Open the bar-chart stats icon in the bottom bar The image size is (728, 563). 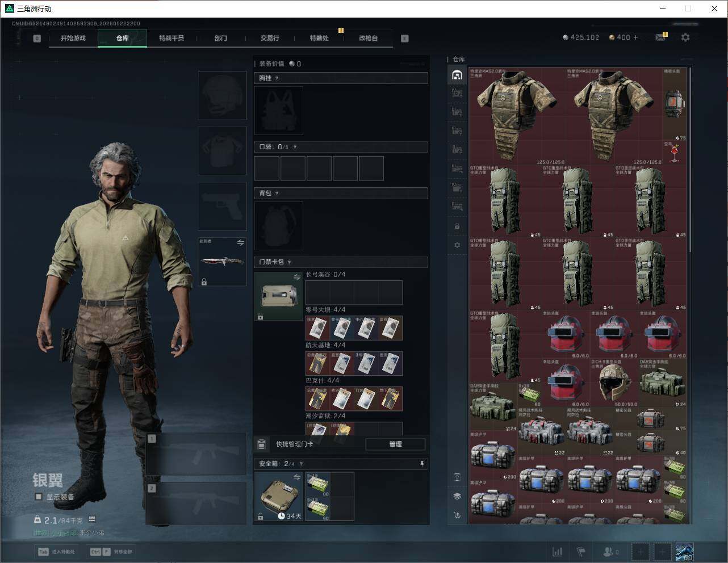pos(558,552)
